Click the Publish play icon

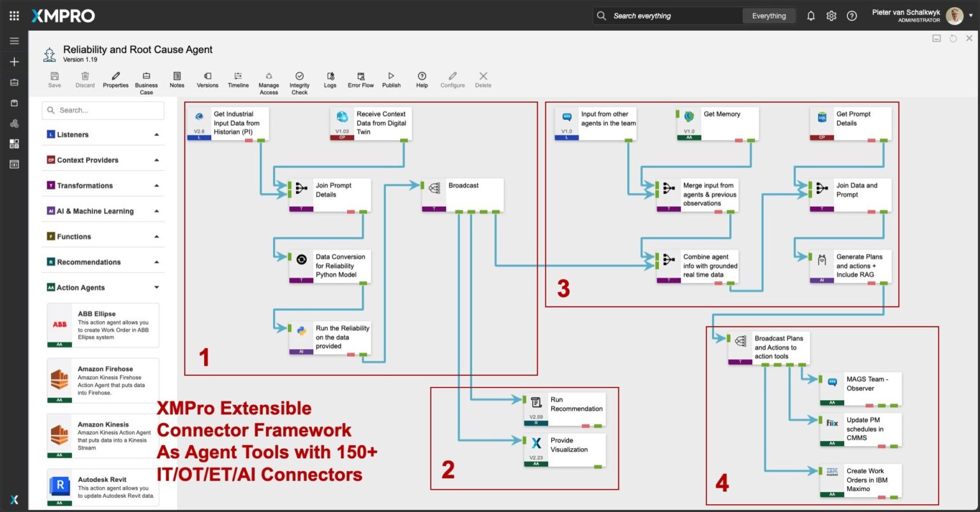pos(391,79)
